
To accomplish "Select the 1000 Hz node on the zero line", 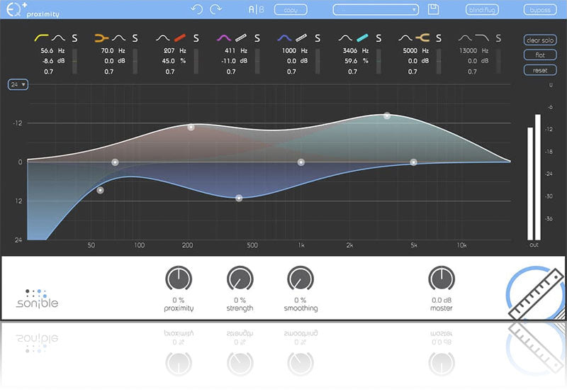I will tap(301, 162).
